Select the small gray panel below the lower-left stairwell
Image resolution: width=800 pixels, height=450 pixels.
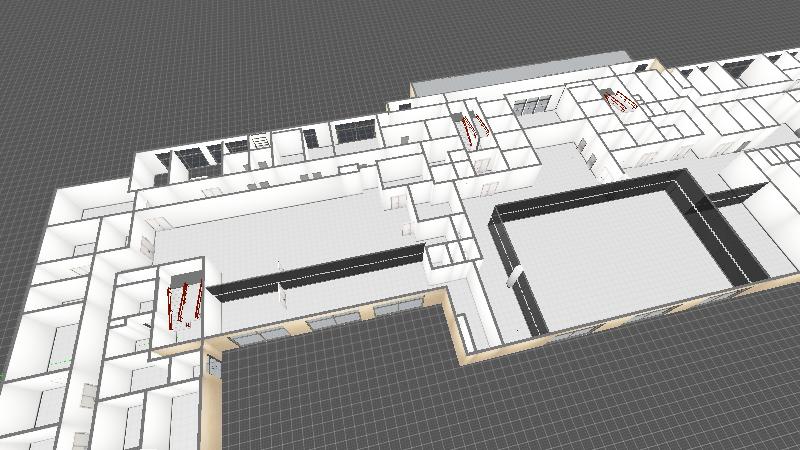[213, 367]
